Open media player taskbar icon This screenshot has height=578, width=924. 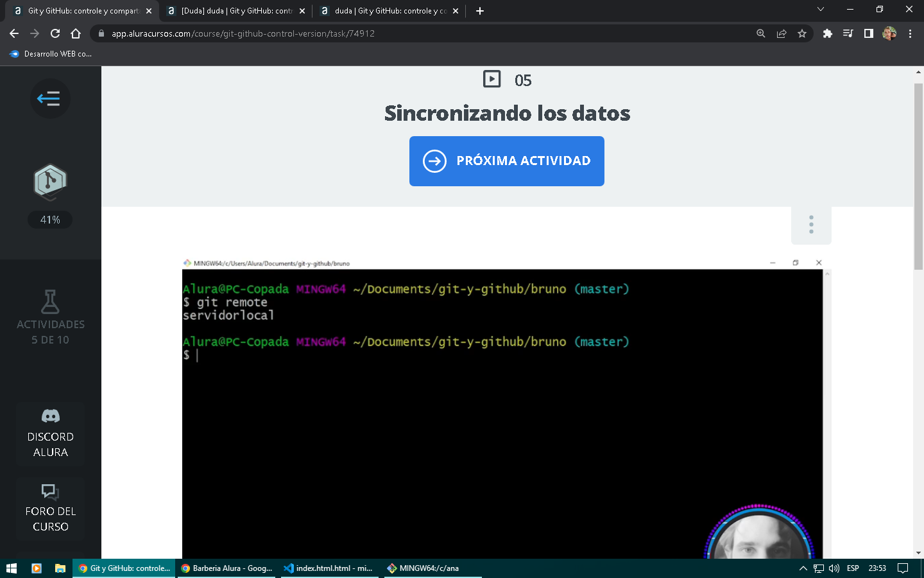click(37, 568)
